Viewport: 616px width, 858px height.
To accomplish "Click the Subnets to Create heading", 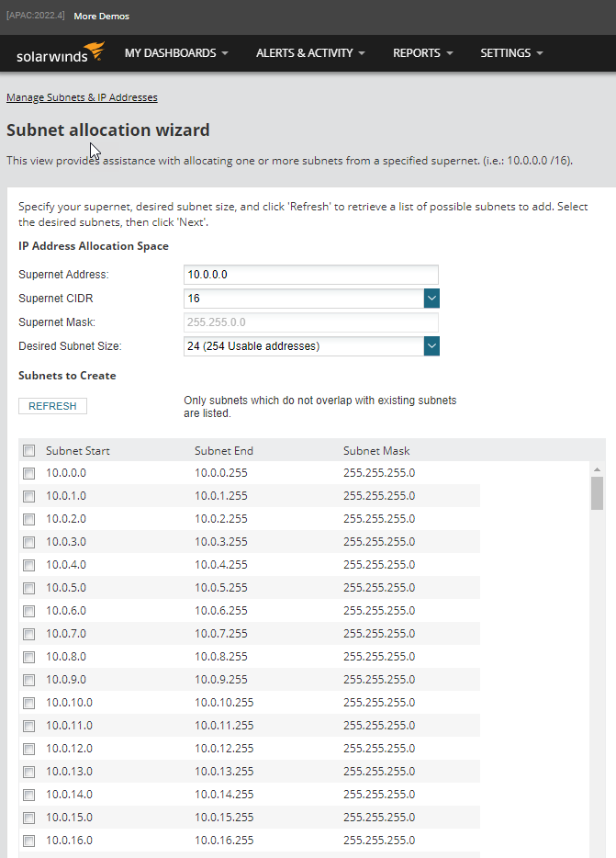I will coord(67,376).
